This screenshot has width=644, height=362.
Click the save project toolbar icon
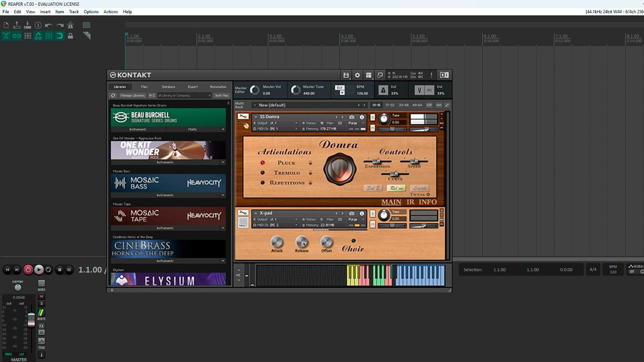tap(27, 25)
